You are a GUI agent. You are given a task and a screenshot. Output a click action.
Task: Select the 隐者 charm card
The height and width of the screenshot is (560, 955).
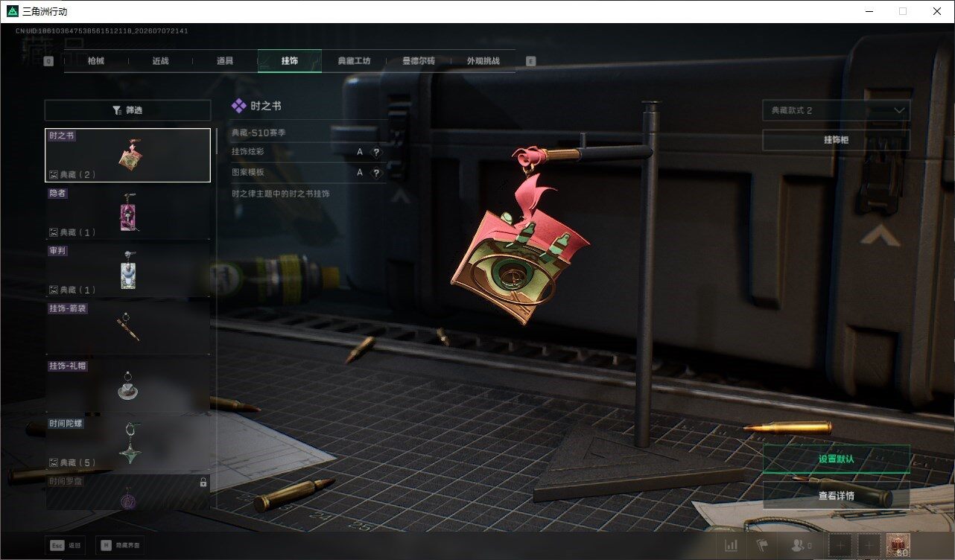(127, 212)
